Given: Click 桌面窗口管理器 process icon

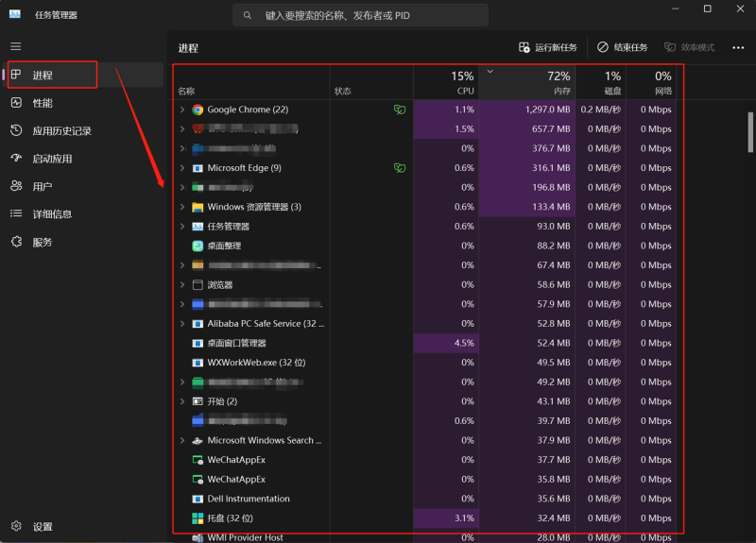Looking at the screenshot, I should pyautogui.click(x=198, y=343).
